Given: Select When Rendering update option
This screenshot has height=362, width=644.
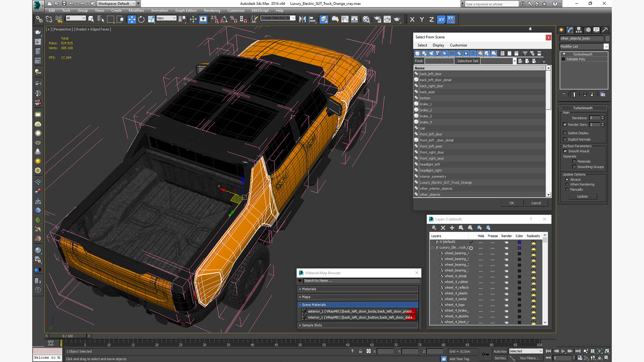Looking at the screenshot, I should click(567, 184).
